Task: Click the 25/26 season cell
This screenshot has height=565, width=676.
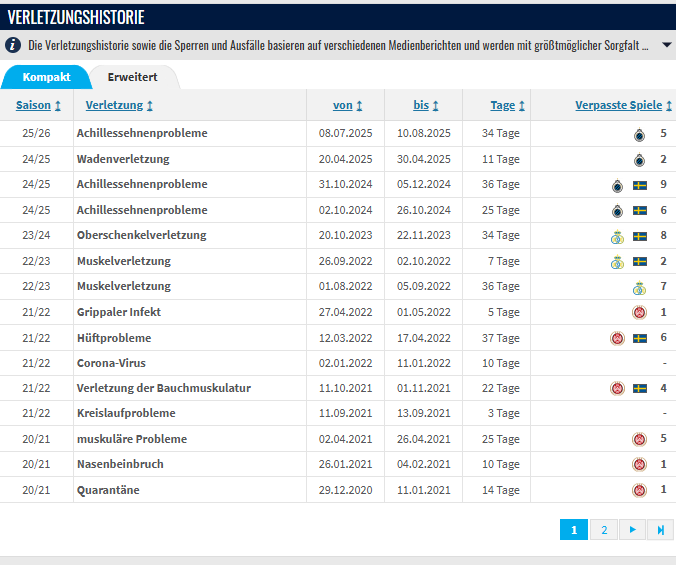Action: [36, 133]
